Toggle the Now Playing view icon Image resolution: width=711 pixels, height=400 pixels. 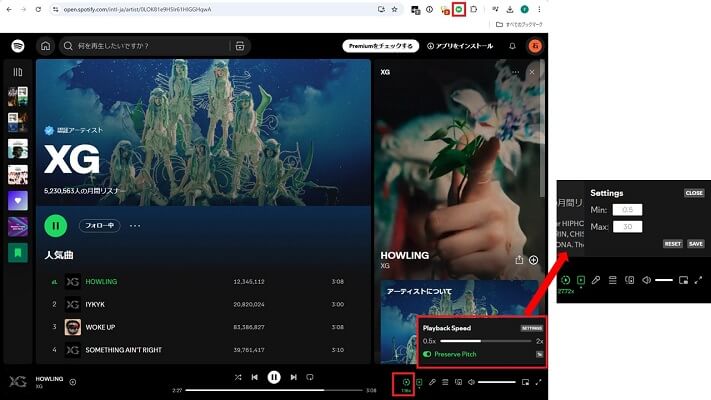(x=419, y=382)
